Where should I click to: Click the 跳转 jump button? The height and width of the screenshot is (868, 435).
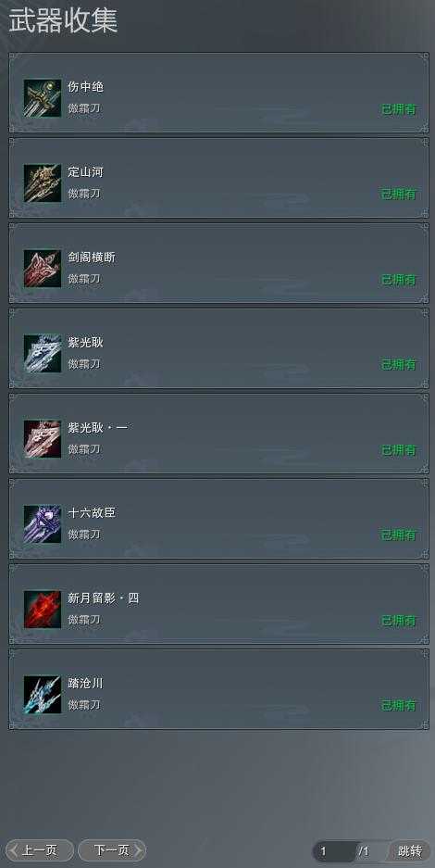(x=410, y=850)
